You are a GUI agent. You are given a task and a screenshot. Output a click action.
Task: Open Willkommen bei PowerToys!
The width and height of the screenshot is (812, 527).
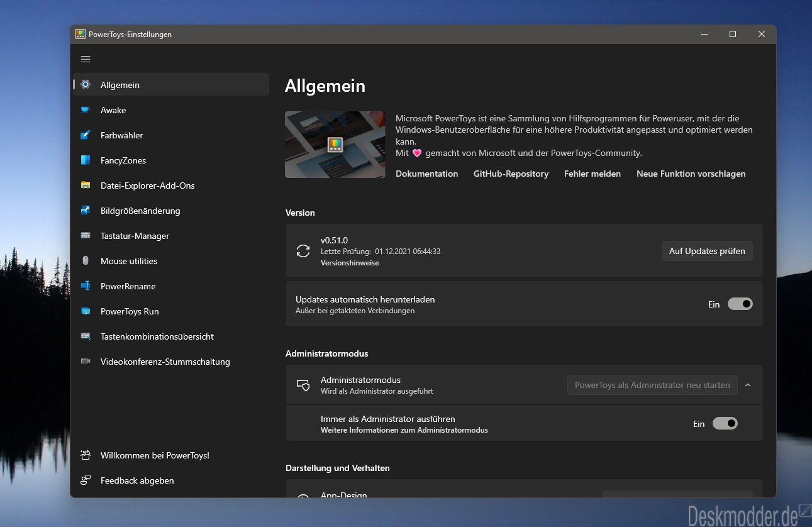171,455
